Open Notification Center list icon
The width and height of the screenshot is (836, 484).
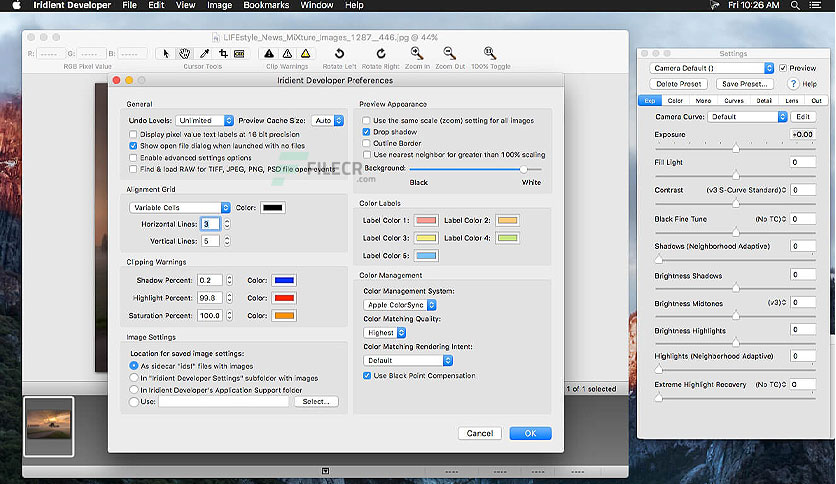tap(815, 5)
